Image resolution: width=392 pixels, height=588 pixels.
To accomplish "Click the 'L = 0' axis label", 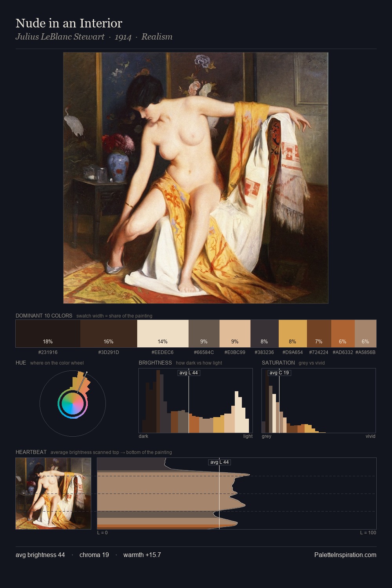I will click(102, 532).
